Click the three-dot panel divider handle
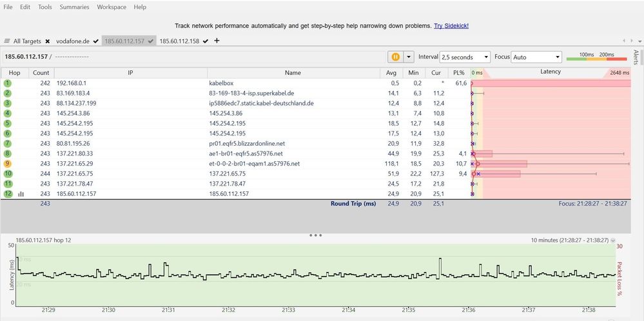The height and width of the screenshot is (321, 644). click(315, 235)
